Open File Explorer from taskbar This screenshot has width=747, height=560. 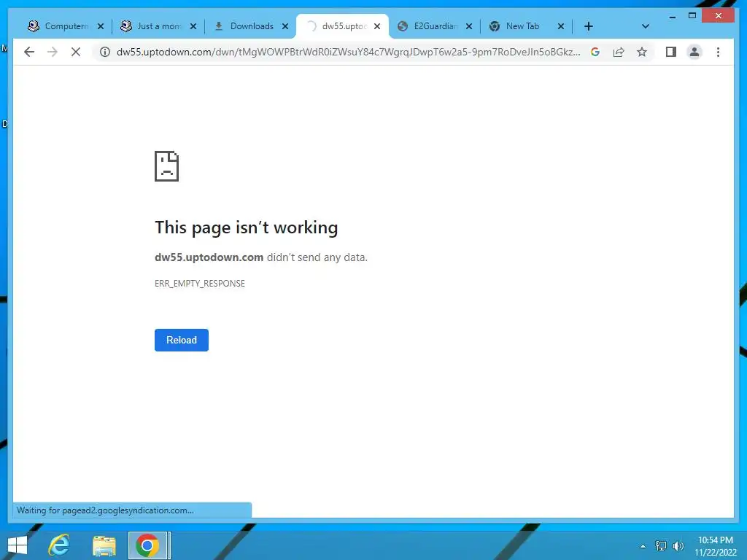104,545
